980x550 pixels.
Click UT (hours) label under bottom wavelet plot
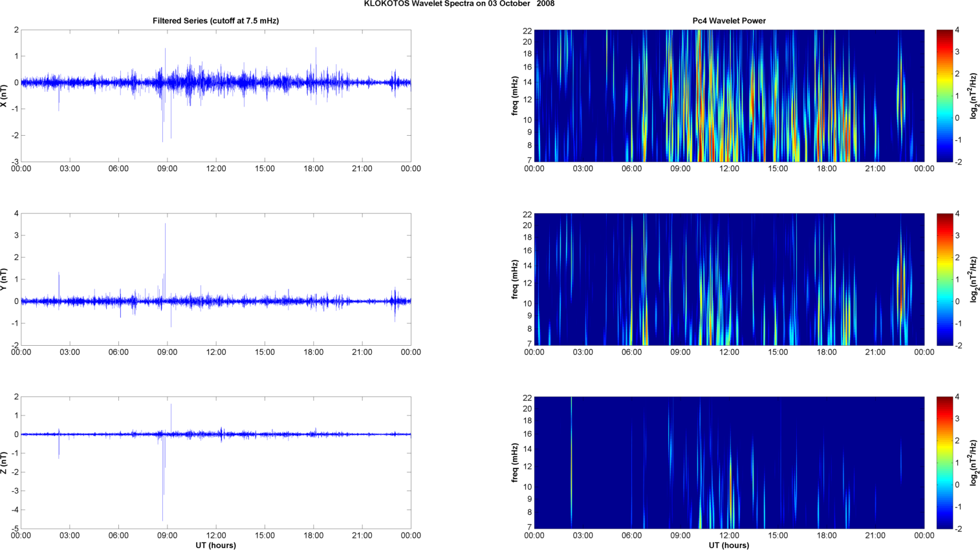pyautogui.click(x=728, y=545)
